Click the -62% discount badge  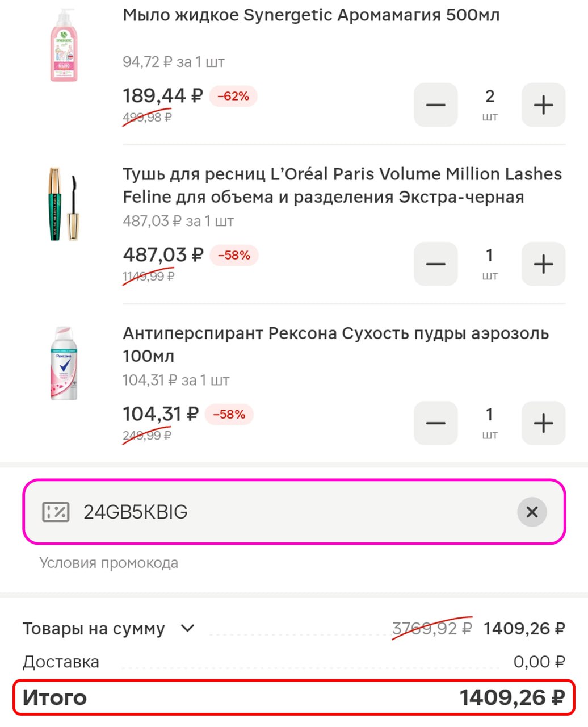pos(233,97)
